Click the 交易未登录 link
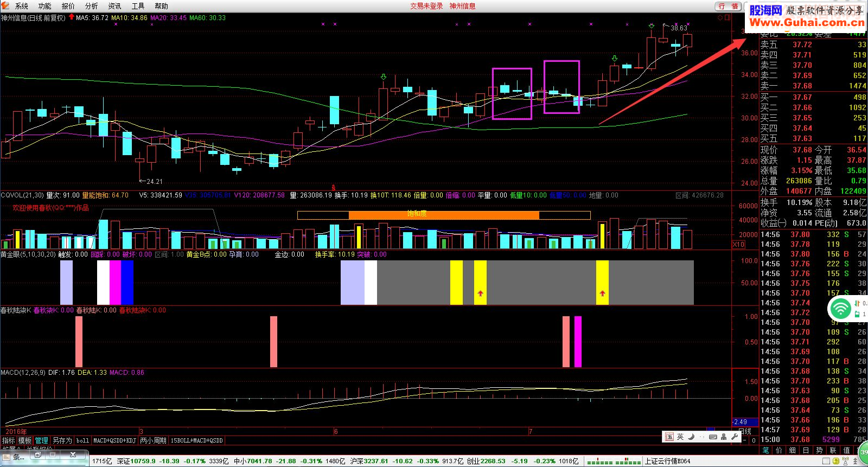868x467 pixels. (426, 6)
